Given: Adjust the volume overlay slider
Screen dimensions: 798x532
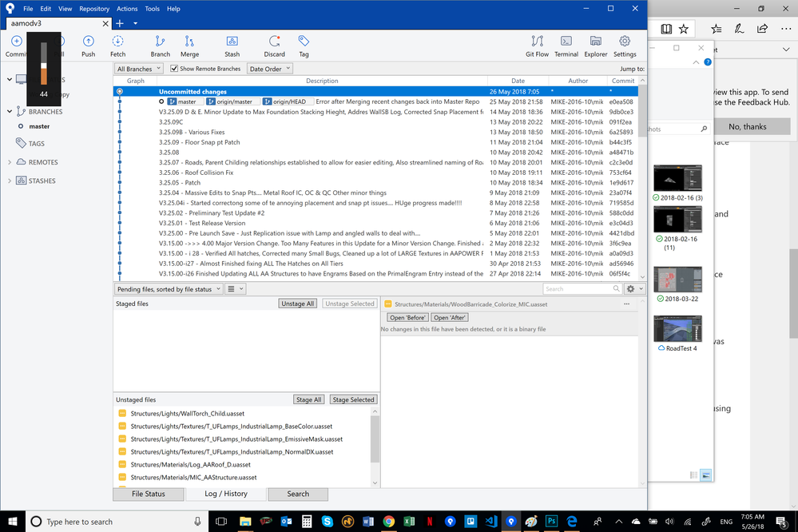Looking at the screenshot, I should click(44, 64).
